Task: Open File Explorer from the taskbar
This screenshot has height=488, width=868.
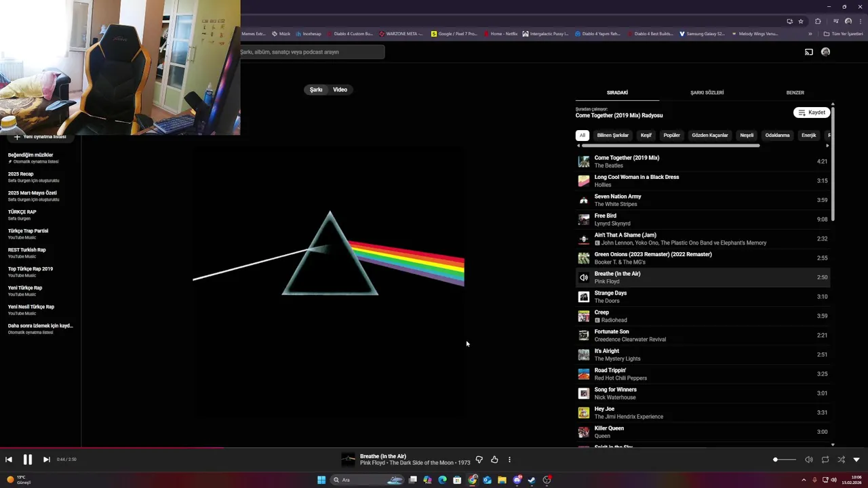Action: click(x=502, y=480)
